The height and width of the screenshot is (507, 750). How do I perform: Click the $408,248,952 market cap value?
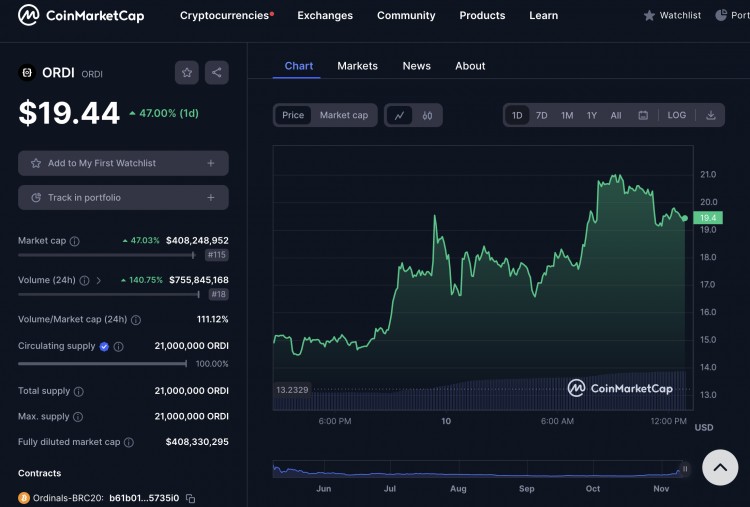point(197,241)
